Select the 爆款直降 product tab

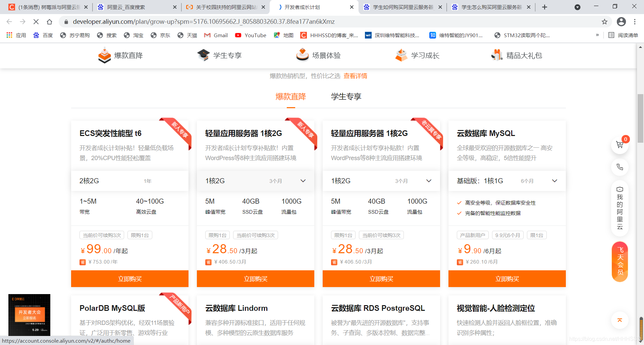tap(291, 97)
